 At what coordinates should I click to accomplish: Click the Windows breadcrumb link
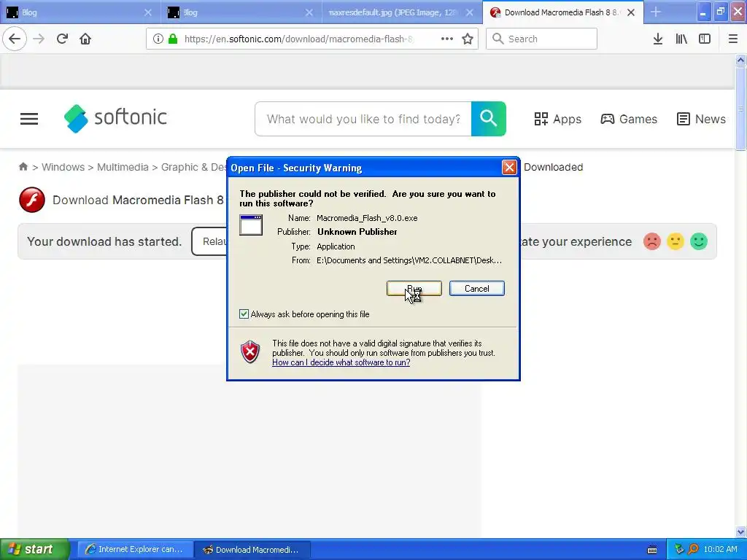63,167
